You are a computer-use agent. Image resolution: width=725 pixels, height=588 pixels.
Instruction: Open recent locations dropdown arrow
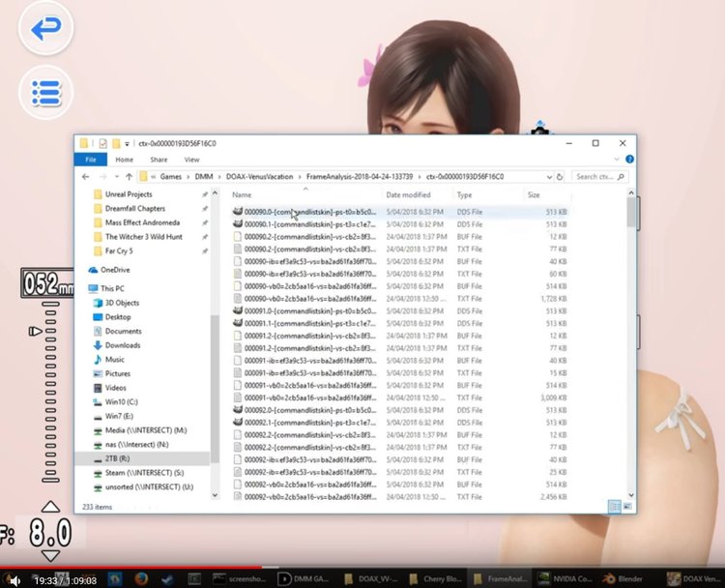[117, 177]
